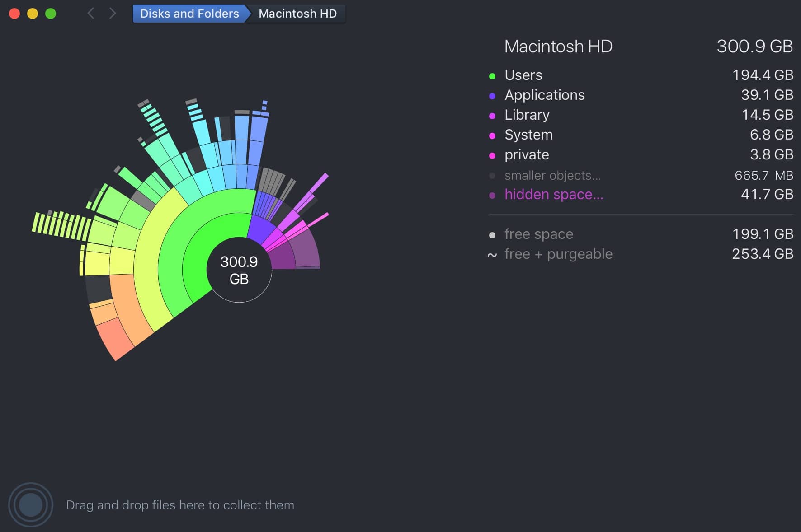Go back with the left chevron arrow
The width and height of the screenshot is (801, 532).
[91, 14]
